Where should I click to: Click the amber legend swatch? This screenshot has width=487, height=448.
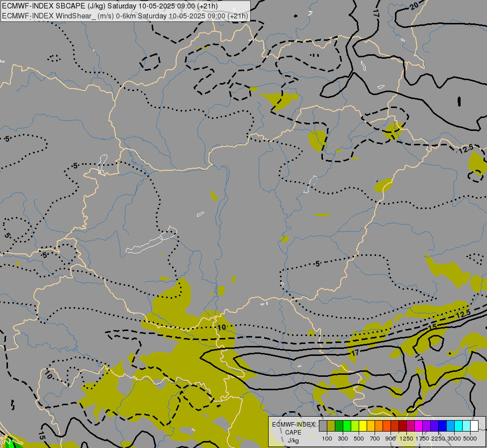(371, 426)
